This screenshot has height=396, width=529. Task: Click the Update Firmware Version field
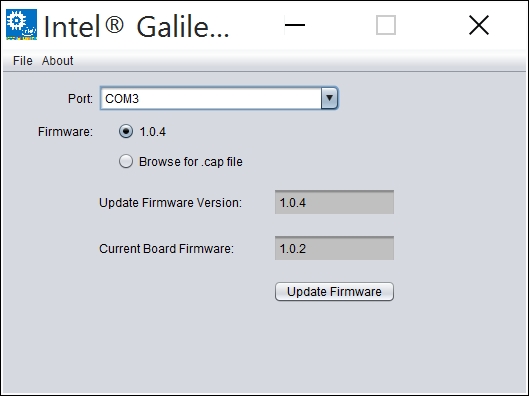(x=334, y=202)
